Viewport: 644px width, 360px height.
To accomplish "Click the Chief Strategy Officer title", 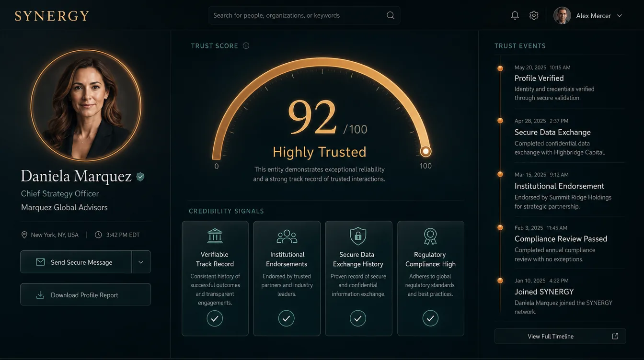I will 60,193.
